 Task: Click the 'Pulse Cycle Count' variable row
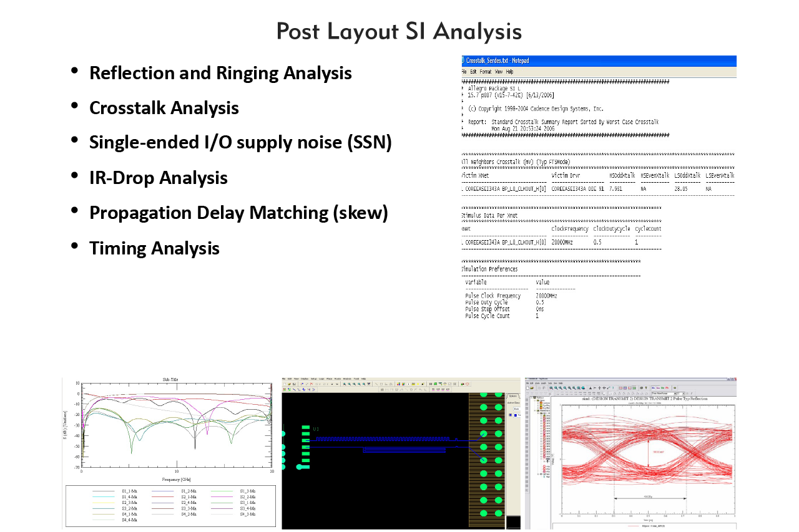pos(502,316)
